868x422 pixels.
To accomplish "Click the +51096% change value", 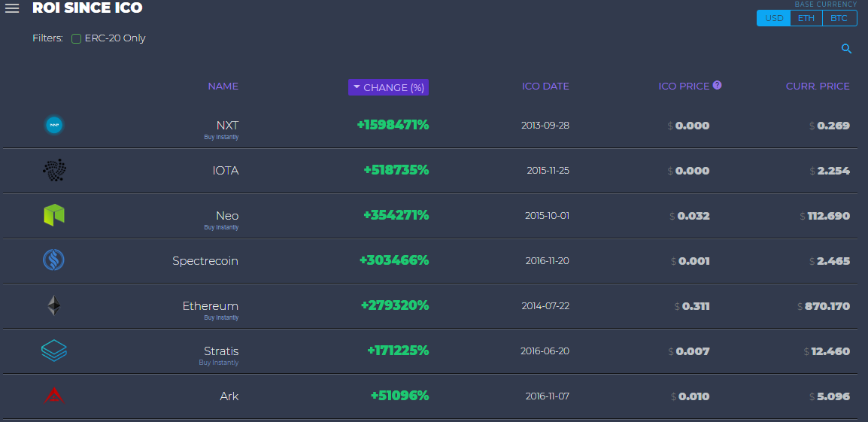I will pos(400,396).
